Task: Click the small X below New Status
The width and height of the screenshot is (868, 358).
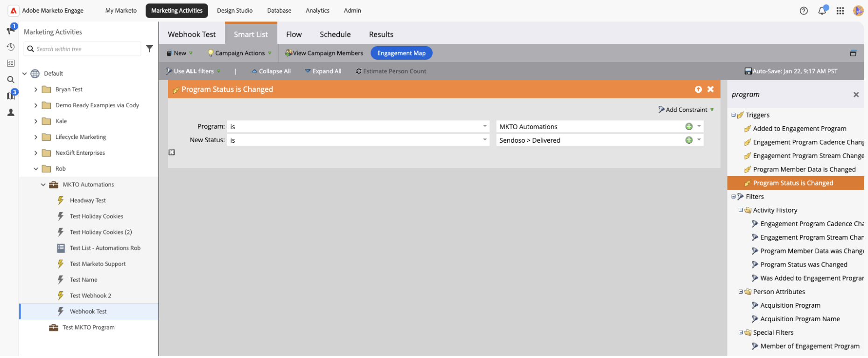Action: coord(172,152)
